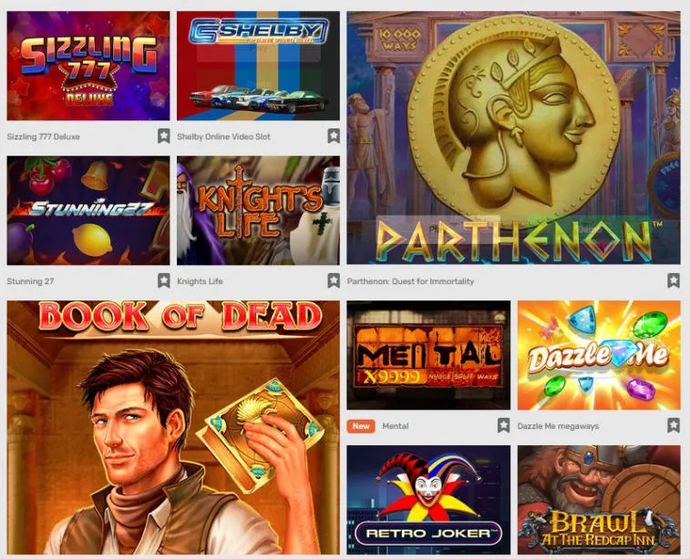Open the large Parthenon gold coin banner
This screenshot has width=690, height=559.
[514, 138]
